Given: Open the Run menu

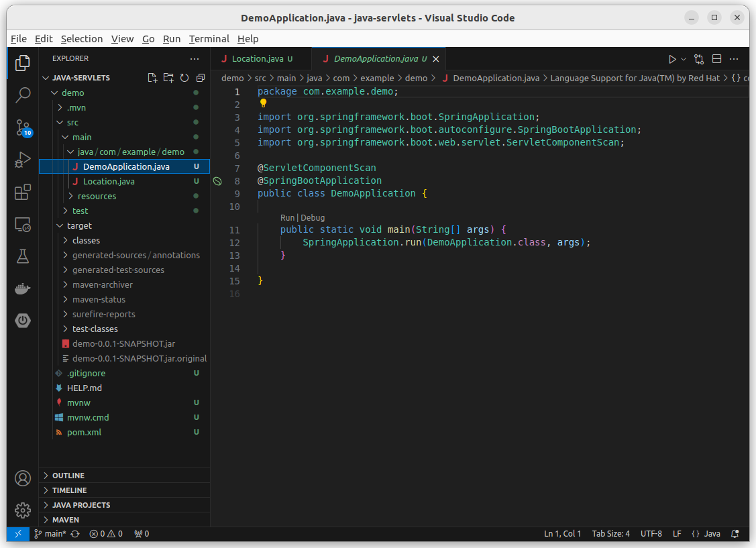Looking at the screenshot, I should [x=172, y=39].
